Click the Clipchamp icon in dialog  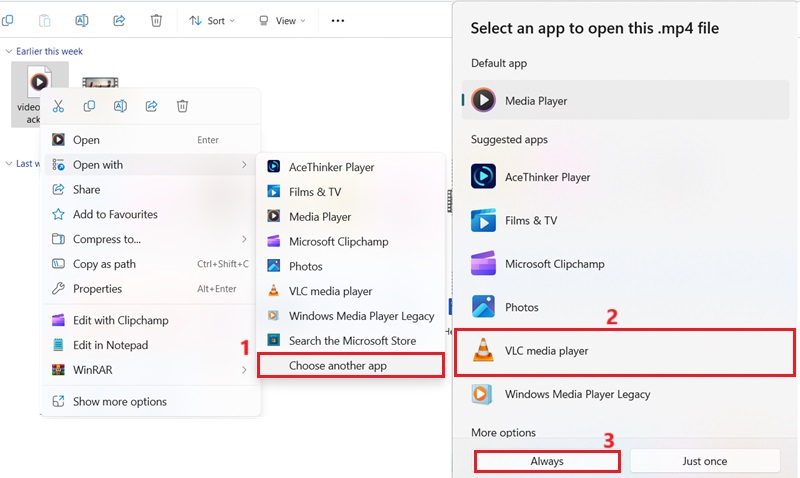coord(483,263)
